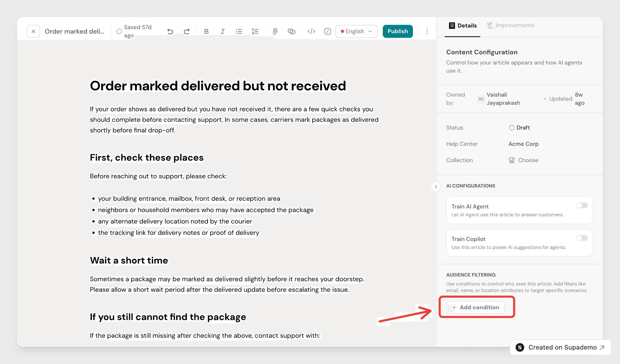Click the bullet about the tracking link
The image size is (620, 364).
179,233
